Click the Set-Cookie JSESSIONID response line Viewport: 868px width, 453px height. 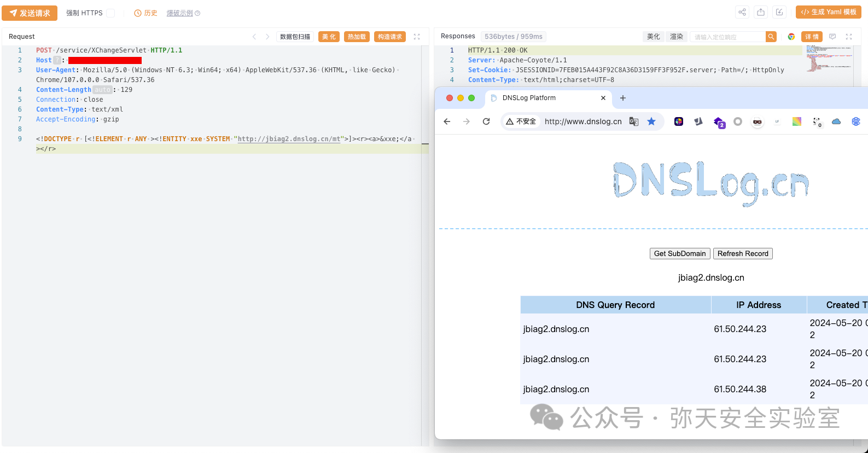coord(626,70)
